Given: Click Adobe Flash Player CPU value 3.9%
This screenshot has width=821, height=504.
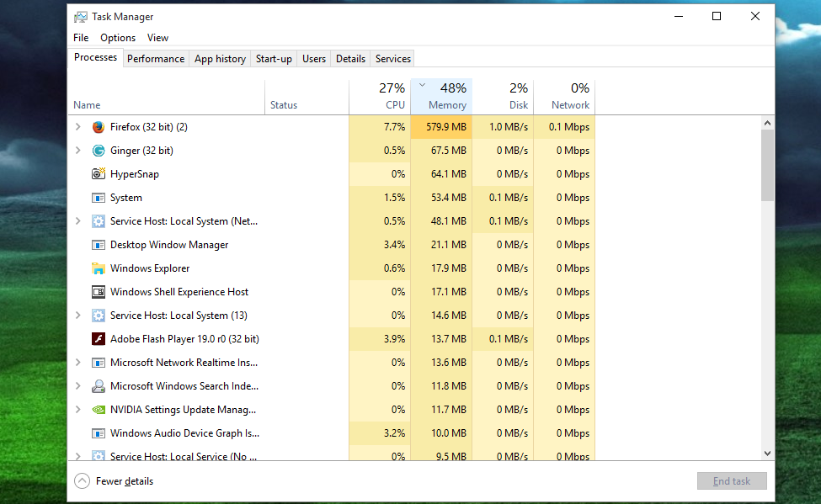Looking at the screenshot, I should coord(394,339).
